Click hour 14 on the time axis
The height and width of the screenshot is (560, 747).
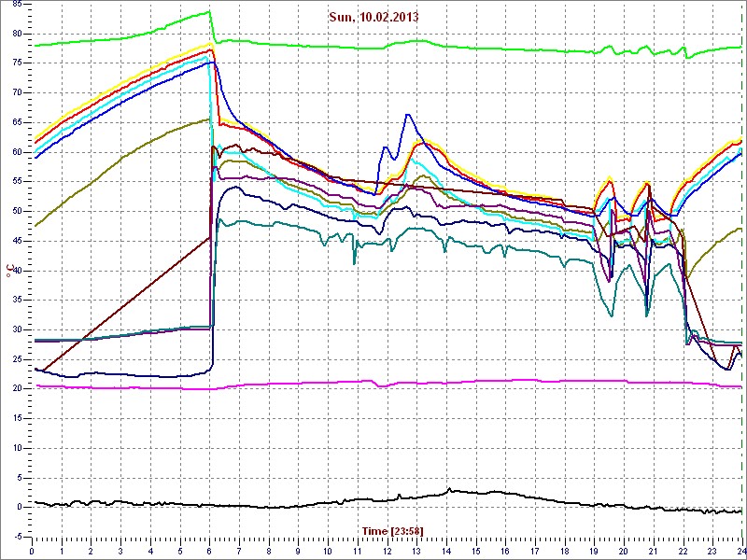[445, 552]
